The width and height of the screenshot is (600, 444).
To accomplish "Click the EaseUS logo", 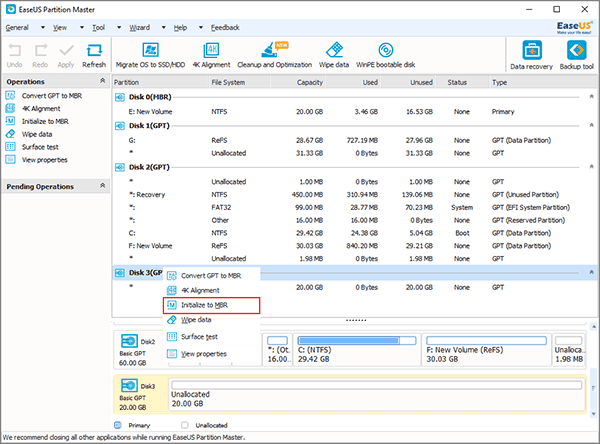I will tap(574, 27).
